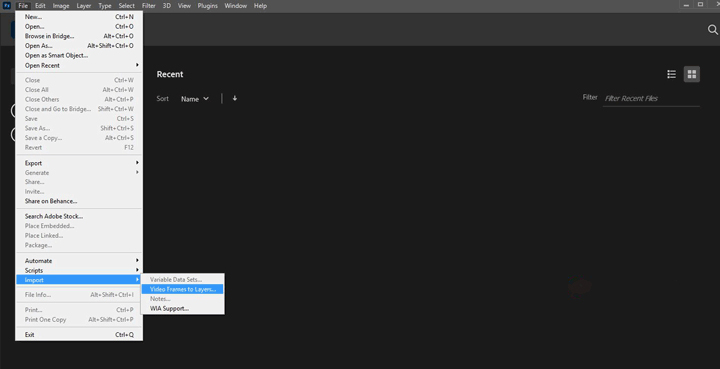The height and width of the screenshot is (369, 720).
Task: Click the Photoshop Ps logo icon
Action: pos(6,6)
